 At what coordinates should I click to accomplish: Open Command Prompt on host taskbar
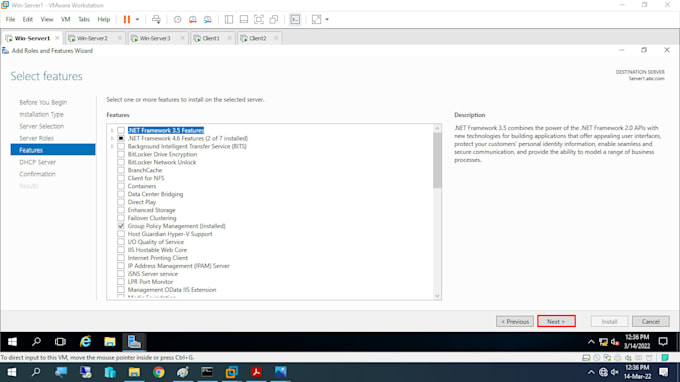207,372
